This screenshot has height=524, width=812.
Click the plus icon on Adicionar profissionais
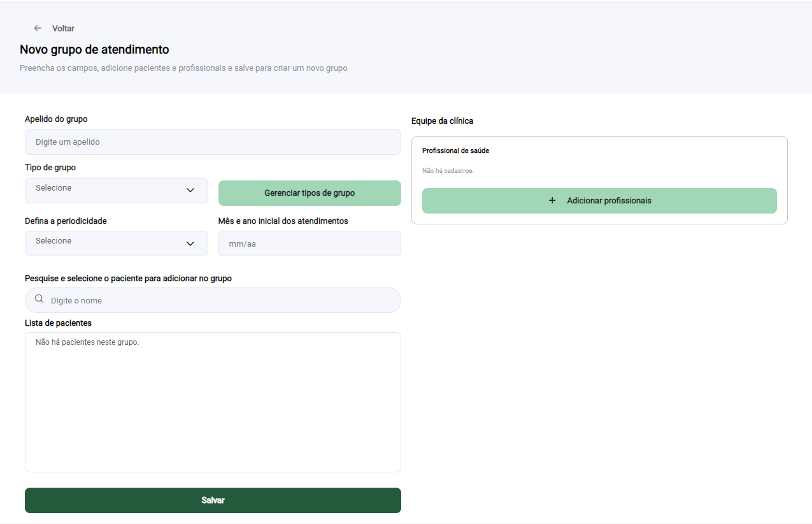pos(552,200)
